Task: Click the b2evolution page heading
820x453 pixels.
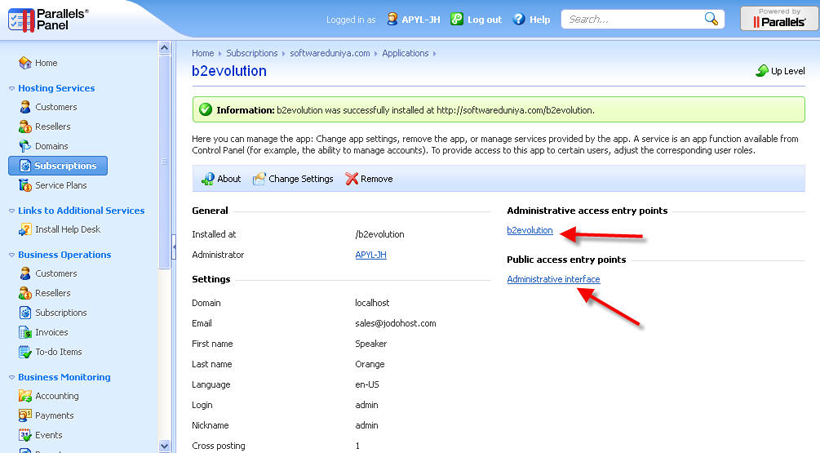Action: click(x=229, y=71)
